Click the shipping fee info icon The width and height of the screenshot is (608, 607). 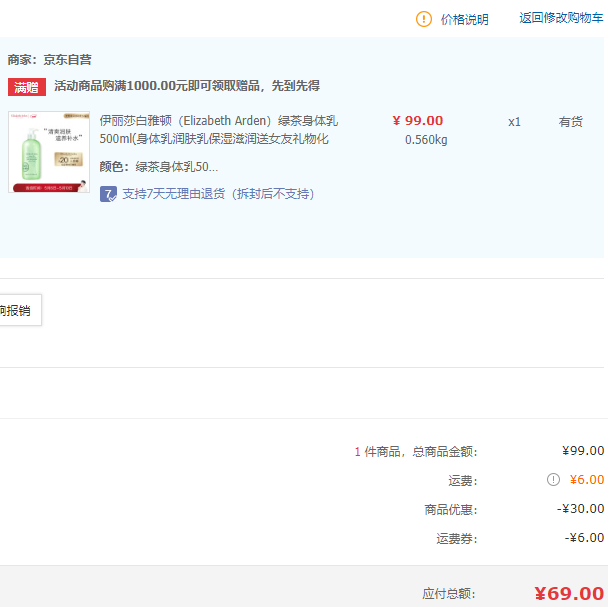[553, 480]
